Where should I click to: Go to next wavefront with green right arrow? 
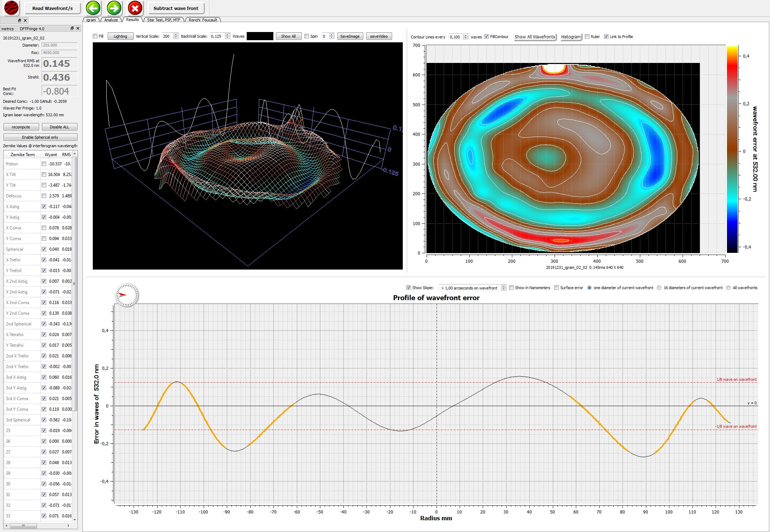(114, 8)
